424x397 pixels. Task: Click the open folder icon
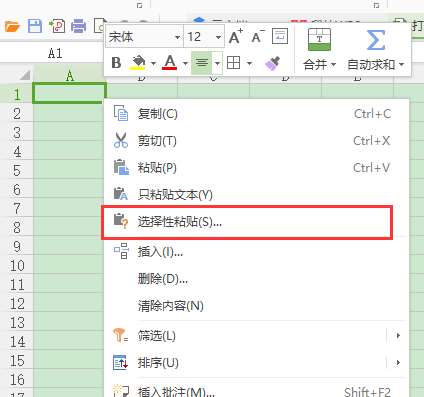(12, 26)
